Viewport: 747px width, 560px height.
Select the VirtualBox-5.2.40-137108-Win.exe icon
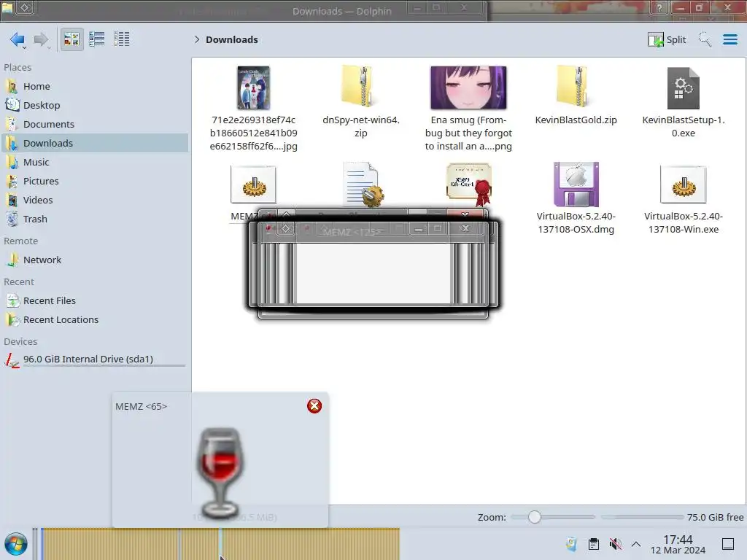click(683, 184)
